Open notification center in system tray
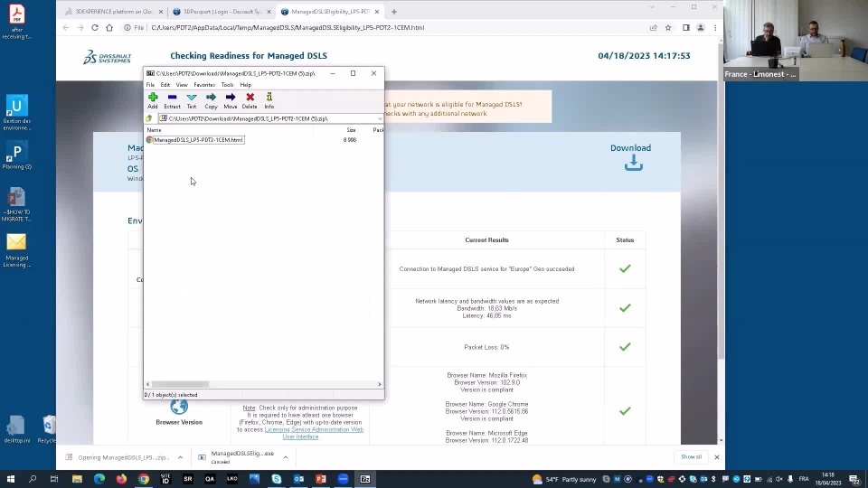The width and height of the screenshot is (868, 488). pos(854,479)
